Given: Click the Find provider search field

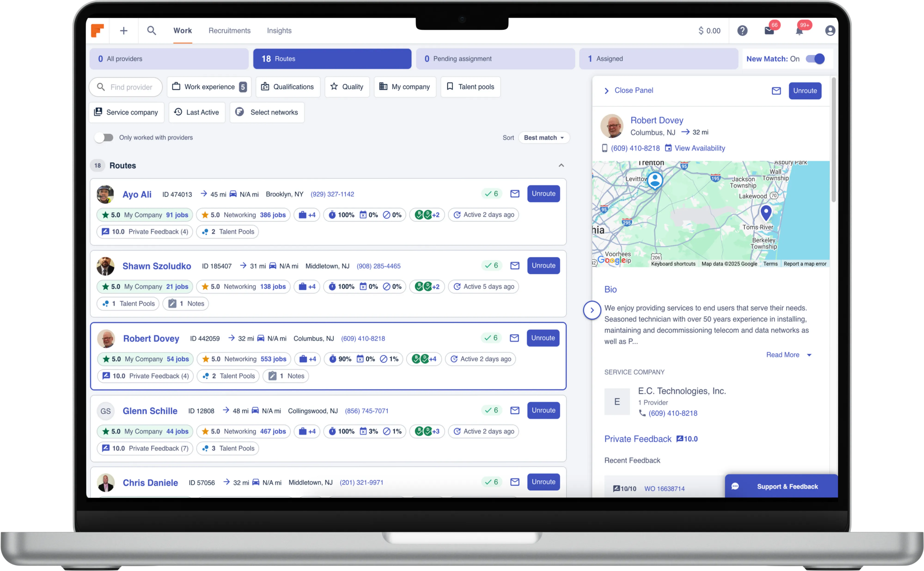Looking at the screenshot, I should click(126, 87).
